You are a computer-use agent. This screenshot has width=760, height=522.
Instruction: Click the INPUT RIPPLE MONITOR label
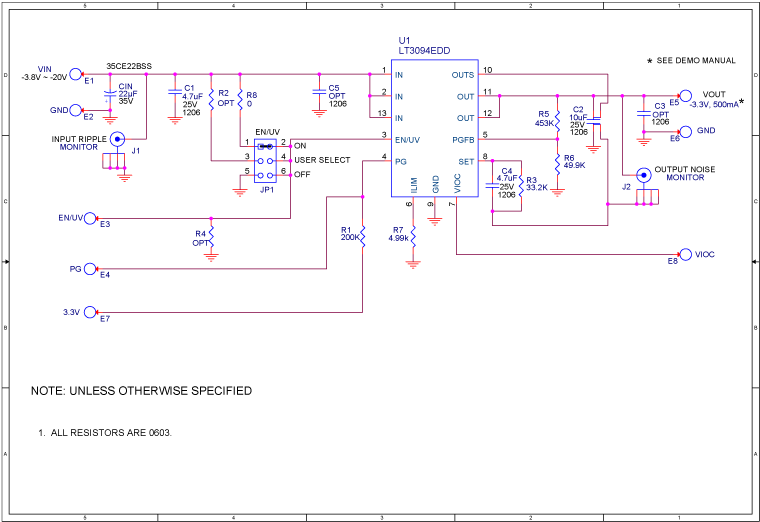click(x=79, y=143)
